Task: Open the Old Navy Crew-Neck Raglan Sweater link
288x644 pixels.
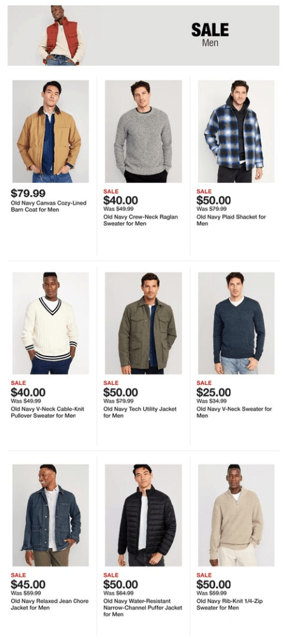Action: [x=141, y=220]
